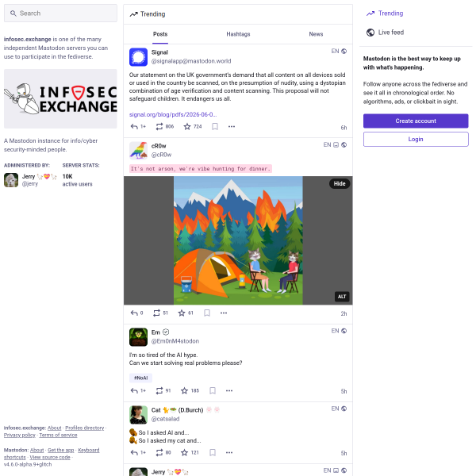
Task: Reply to Signal's UK government post
Action: pyautogui.click(x=134, y=127)
